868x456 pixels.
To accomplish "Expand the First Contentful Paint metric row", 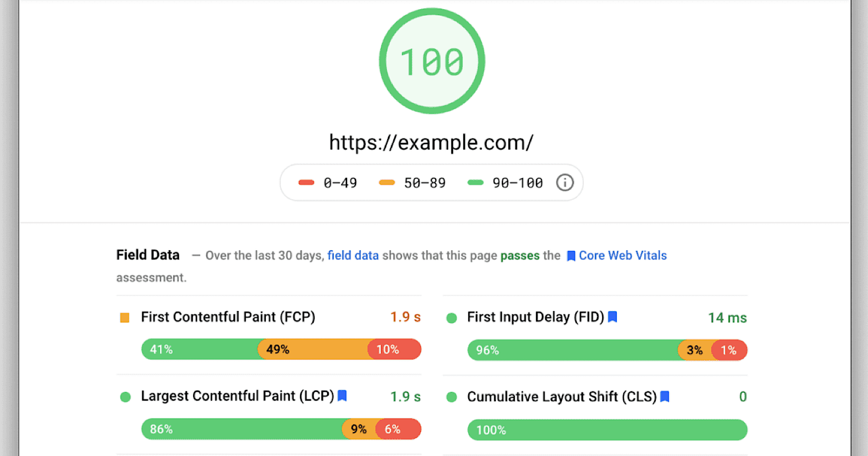I will pos(228,316).
